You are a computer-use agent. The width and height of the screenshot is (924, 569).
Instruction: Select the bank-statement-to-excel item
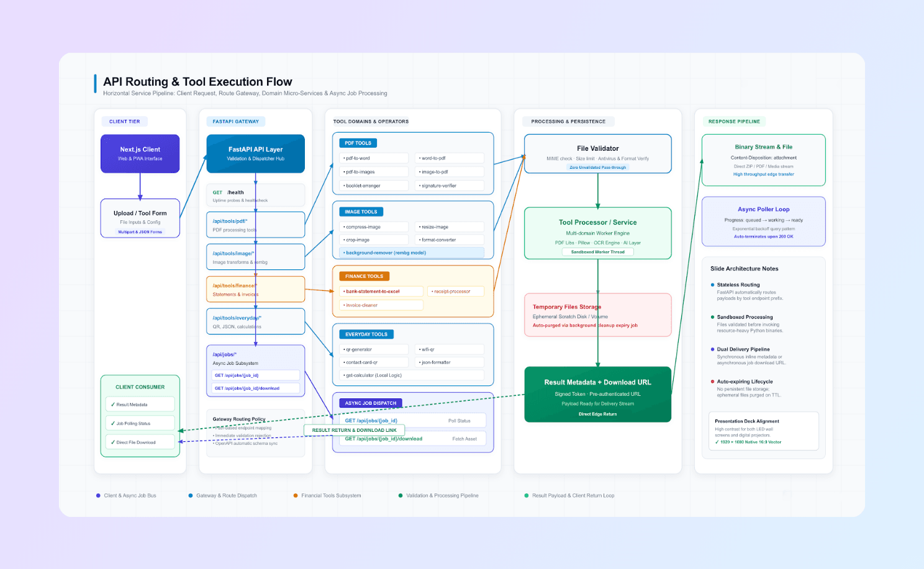coord(381,292)
